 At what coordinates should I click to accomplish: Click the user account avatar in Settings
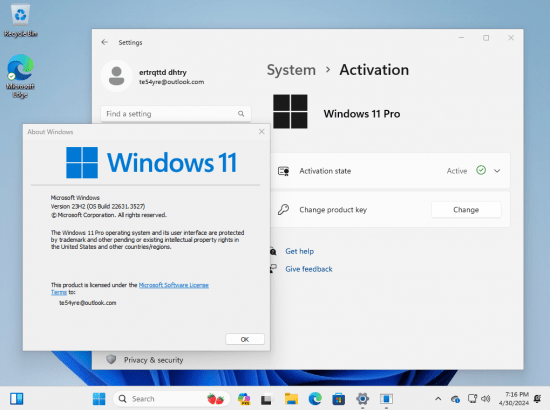point(116,76)
